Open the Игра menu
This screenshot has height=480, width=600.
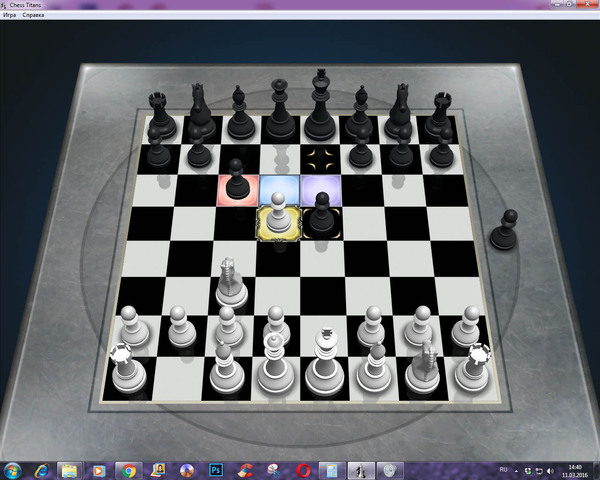tap(10, 15)
